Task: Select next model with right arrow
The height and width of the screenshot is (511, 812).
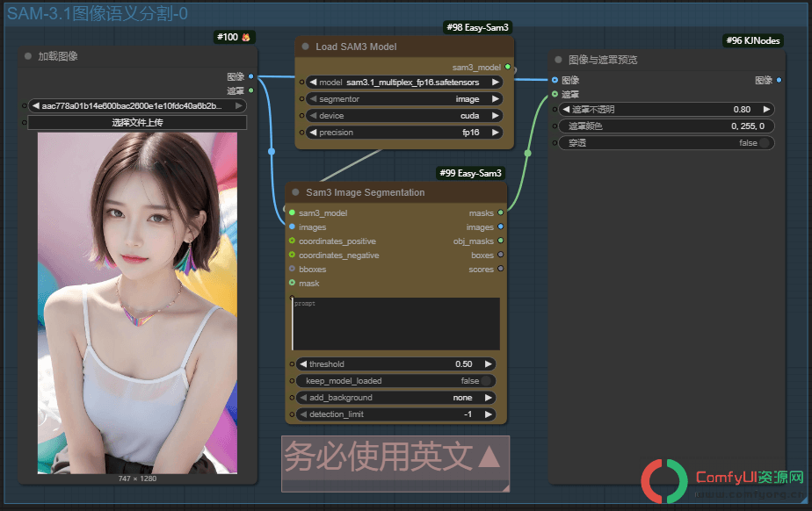Action: (x=496, y=82)
